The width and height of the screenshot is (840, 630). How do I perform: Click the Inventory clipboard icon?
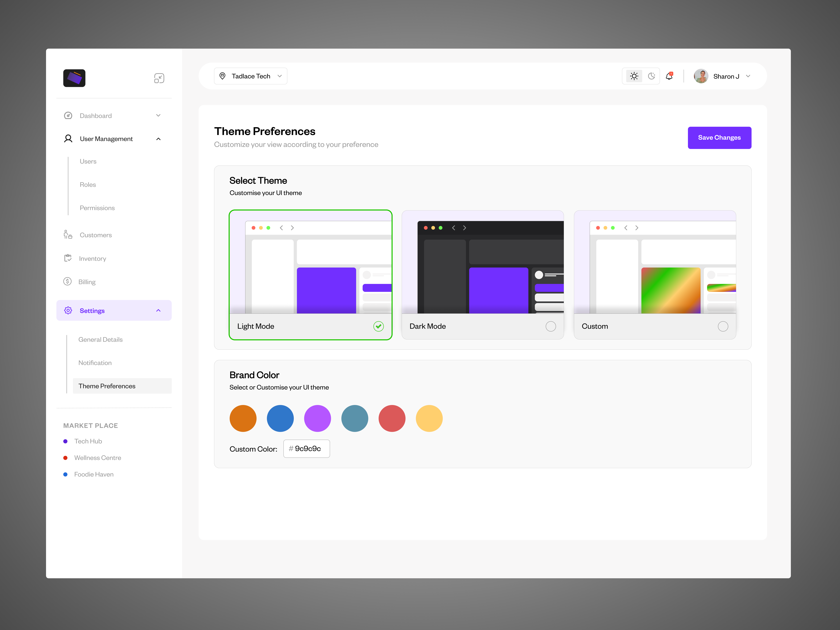click(68, 258)
